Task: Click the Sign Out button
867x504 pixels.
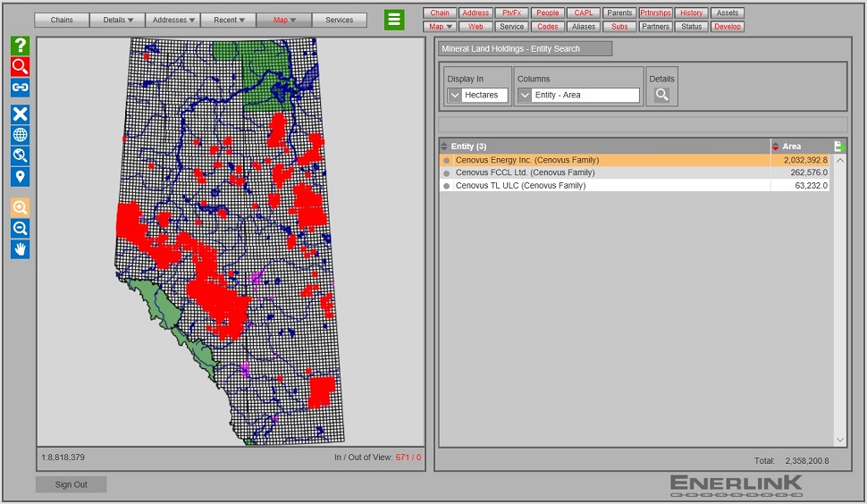Action: (x=71, y=484)
